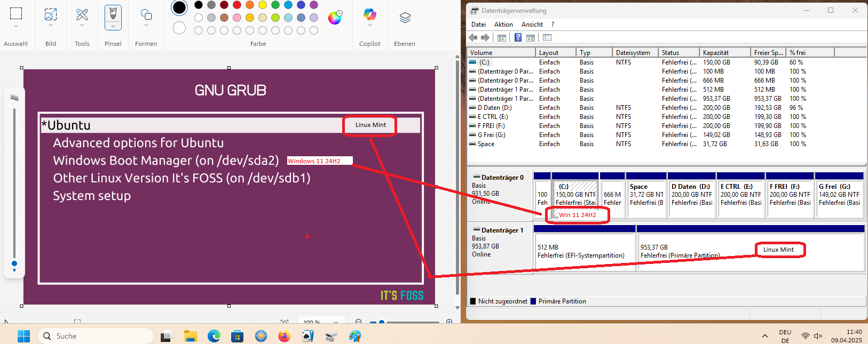Select the Space volume row in list
868x344 pixels.
(x=666, y=144)
